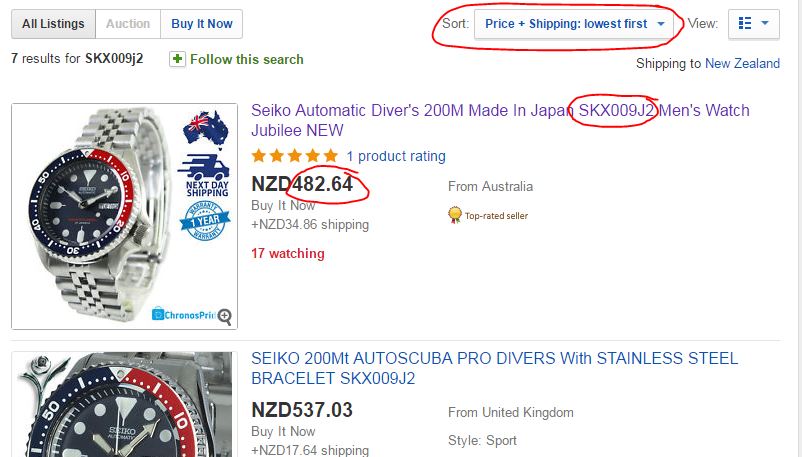Click the NZD482.64 price
The image size is (802, 457).
click(301, 184)
